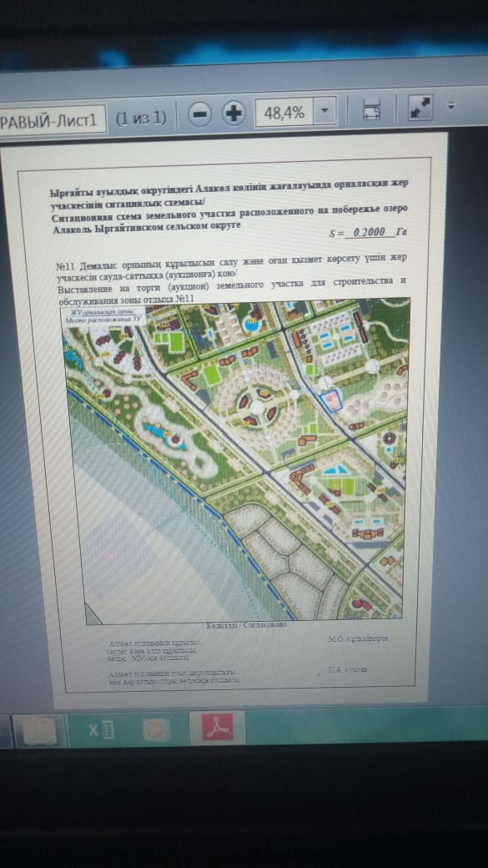The height and width of the screenshot is (868, 488).
Task: Click the zoom in plus button
Action: coord(234,114)
